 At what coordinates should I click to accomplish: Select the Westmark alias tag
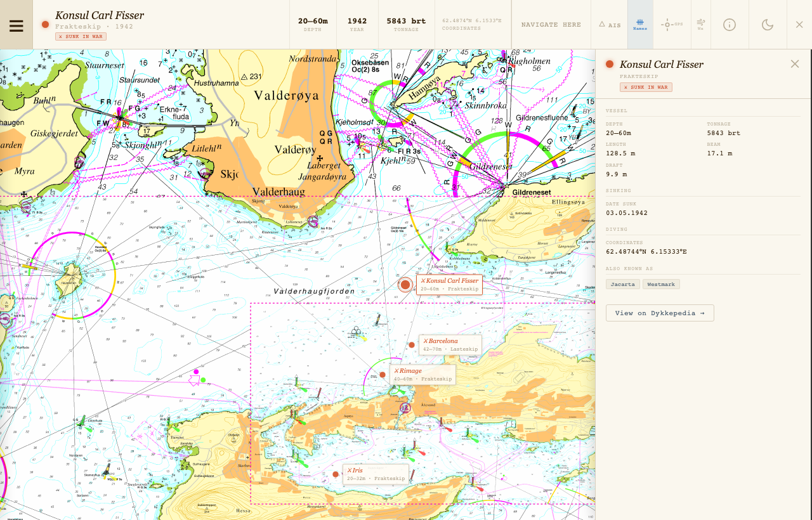(661, 284)
